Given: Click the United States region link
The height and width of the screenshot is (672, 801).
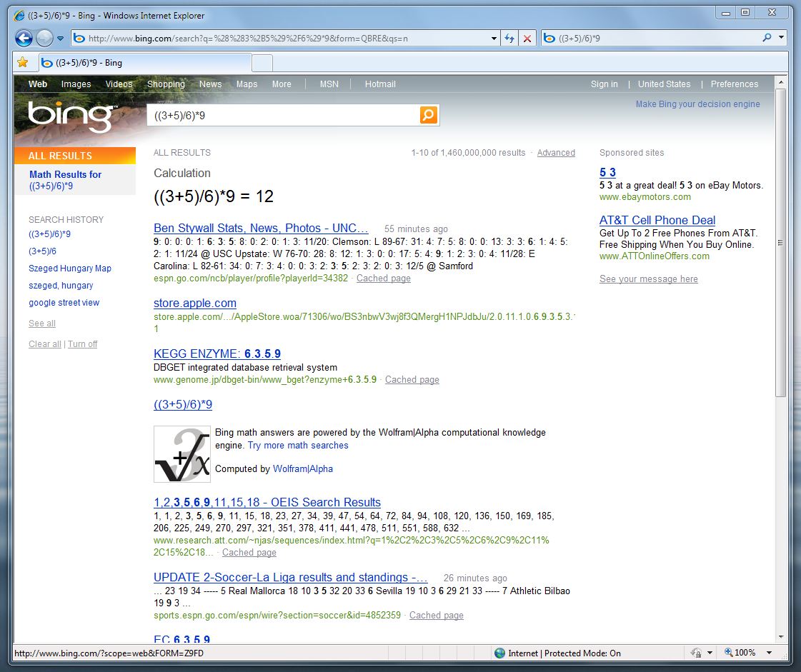Looking at the screenshot, I should coord(664,84).
